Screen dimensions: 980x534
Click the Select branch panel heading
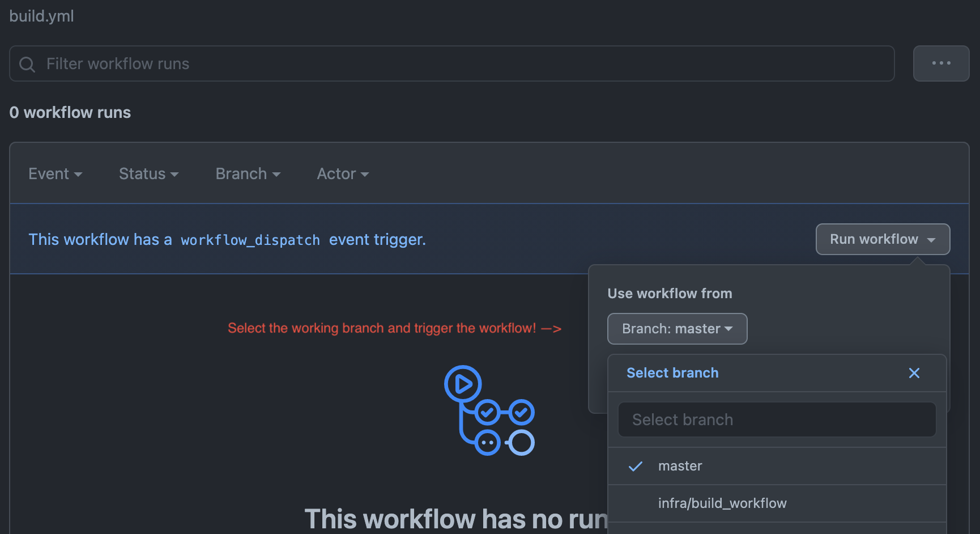(672, 373)
